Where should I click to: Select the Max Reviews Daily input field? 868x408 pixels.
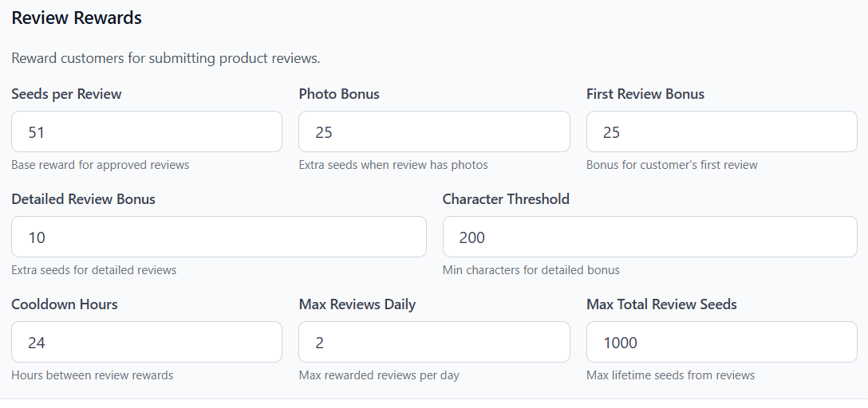pyautogui.click(x=434, y=342)
